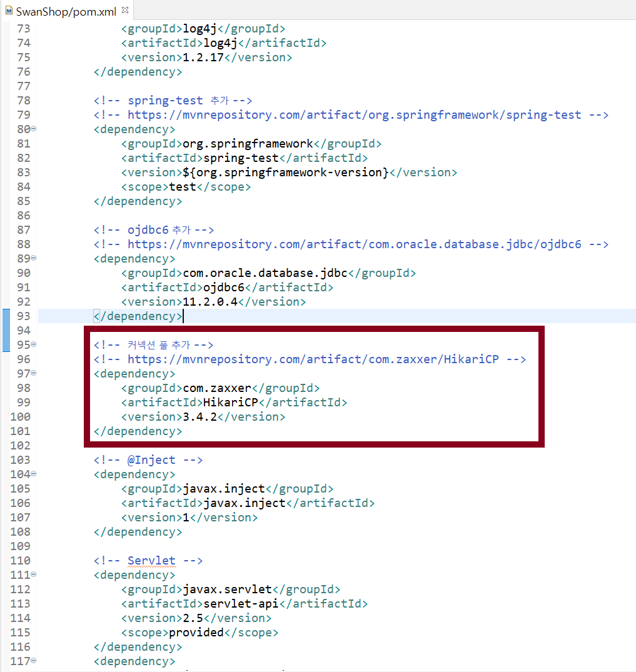The width and height of the screenshot is (636, 672).
Task: Click javax.inject artifactId value on line 106
Action: pyautogui.click(x=245, y=503)
